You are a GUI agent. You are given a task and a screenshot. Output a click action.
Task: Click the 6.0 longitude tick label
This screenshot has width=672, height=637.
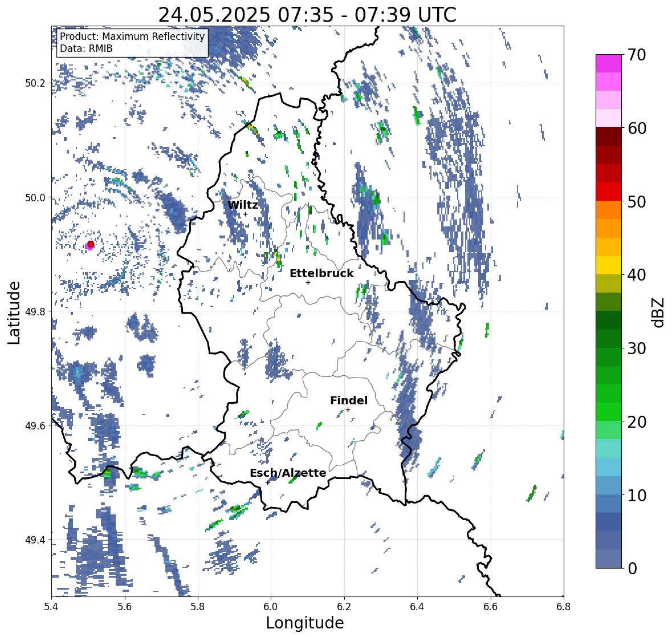pos(271,607)
